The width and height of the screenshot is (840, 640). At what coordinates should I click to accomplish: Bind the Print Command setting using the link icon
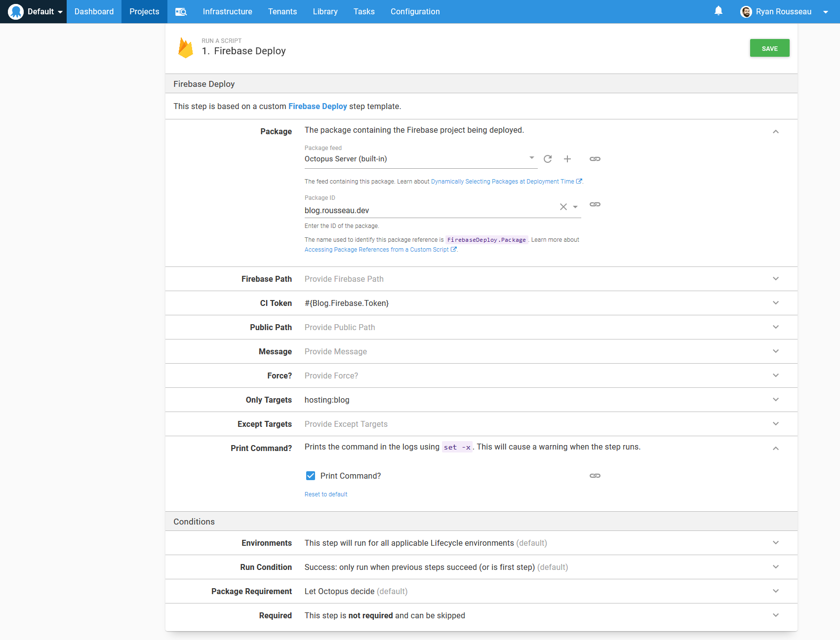[595, 476]
